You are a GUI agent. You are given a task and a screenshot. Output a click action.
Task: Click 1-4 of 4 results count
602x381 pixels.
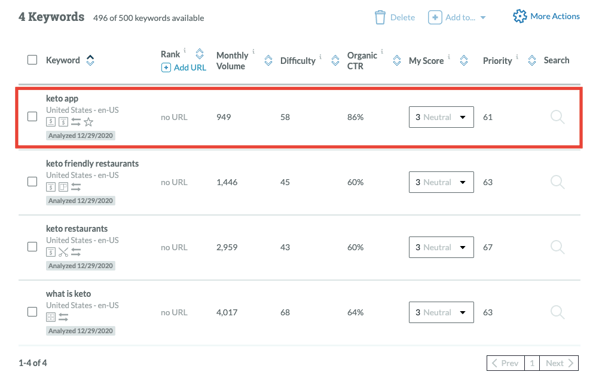[33, 363]
